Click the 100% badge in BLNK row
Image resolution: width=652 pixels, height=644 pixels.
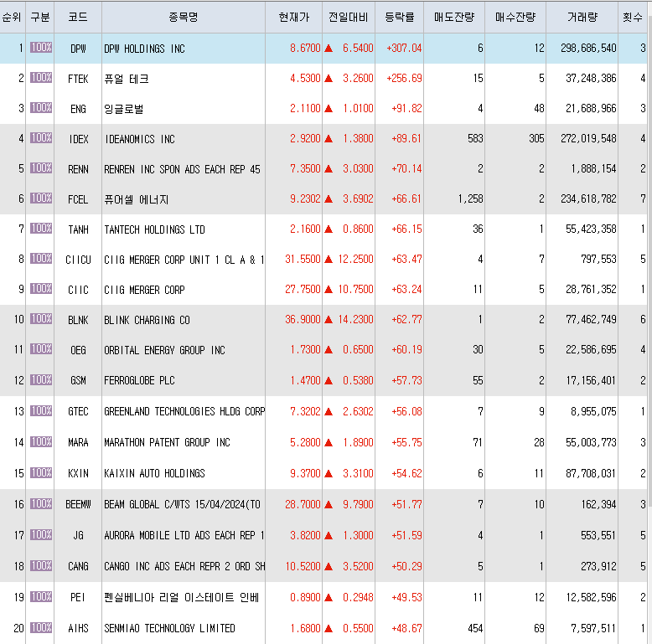[41, 319]
